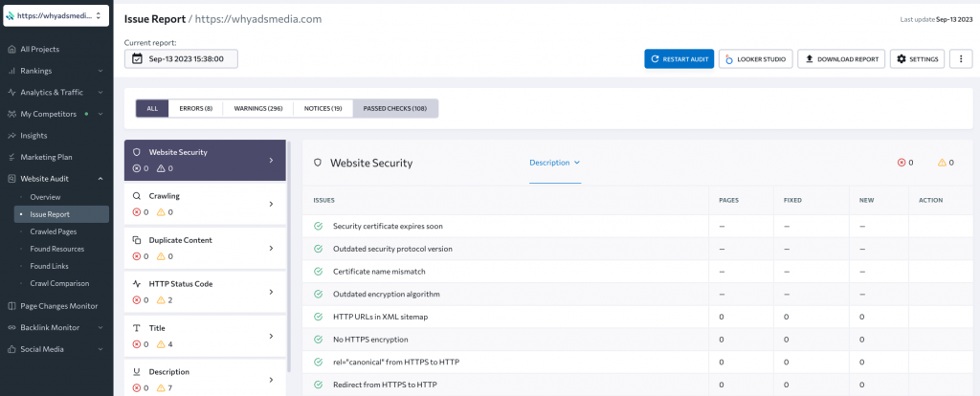Click the DOWNLOAD REPORT button

tap(841, 58)
